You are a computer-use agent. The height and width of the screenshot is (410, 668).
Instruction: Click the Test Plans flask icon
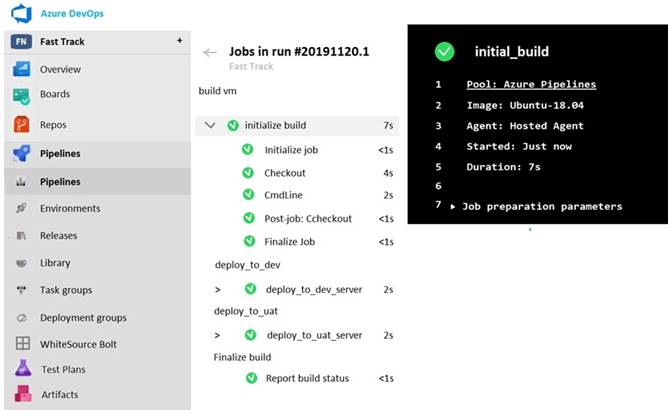22,368
